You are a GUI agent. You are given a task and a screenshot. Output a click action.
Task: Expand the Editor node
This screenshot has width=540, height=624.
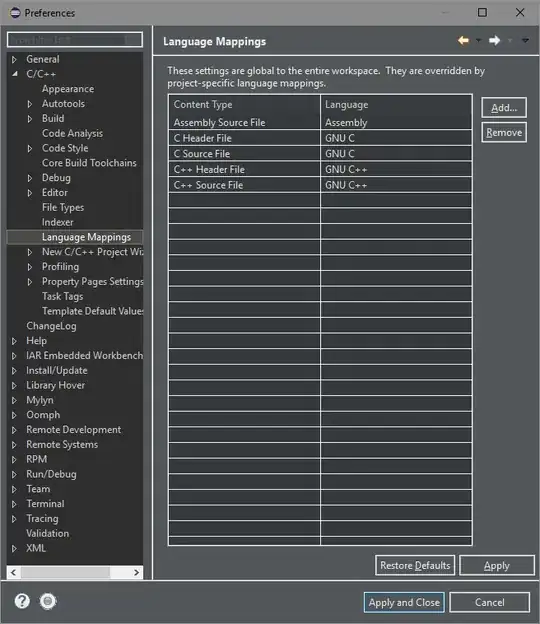tap(30, 193)
